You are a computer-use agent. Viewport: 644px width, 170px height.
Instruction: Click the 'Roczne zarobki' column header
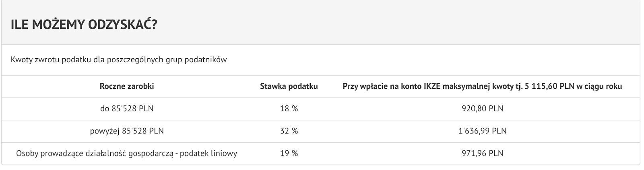pyautogui.click(x=127, y=86)
